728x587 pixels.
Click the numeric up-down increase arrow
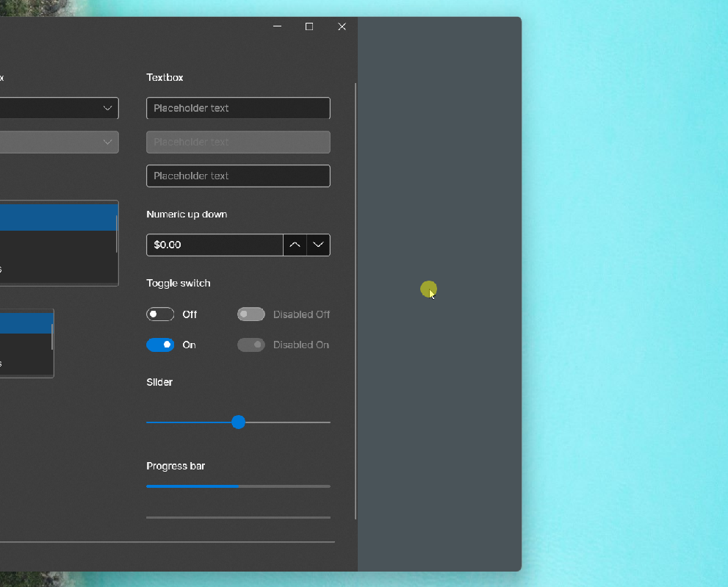(295, 245)
